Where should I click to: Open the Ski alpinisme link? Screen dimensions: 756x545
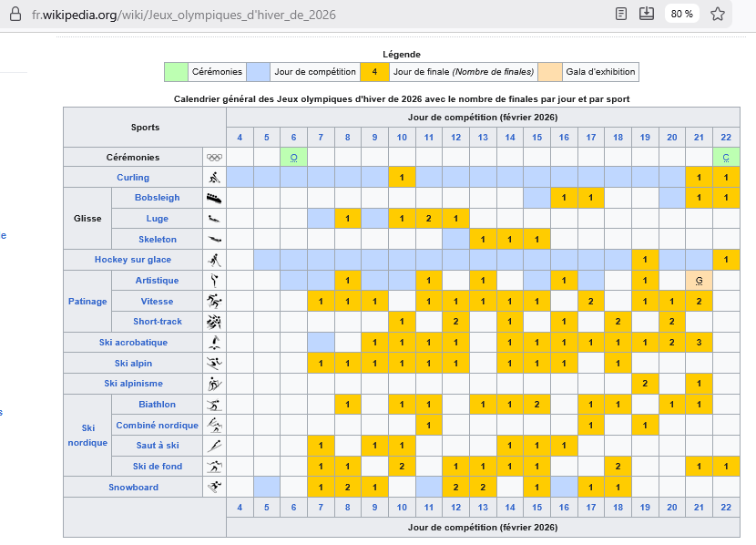point(133,384)
